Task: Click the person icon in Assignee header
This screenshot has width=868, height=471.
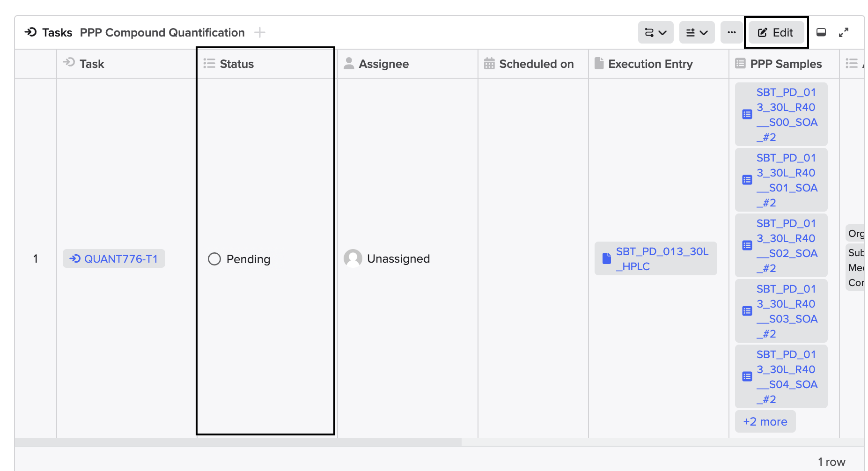Action: point(349,63)
